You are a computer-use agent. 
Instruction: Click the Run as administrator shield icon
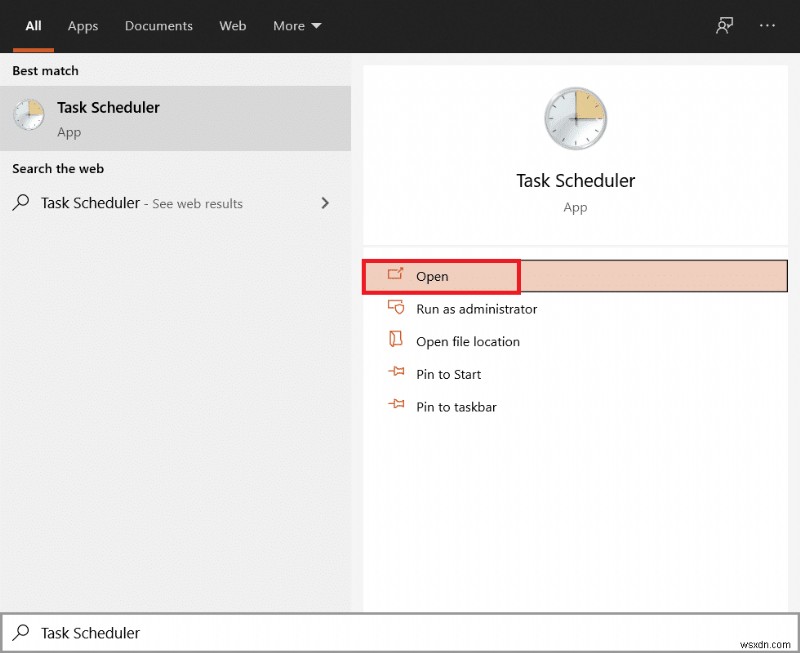tap(395, 308)
